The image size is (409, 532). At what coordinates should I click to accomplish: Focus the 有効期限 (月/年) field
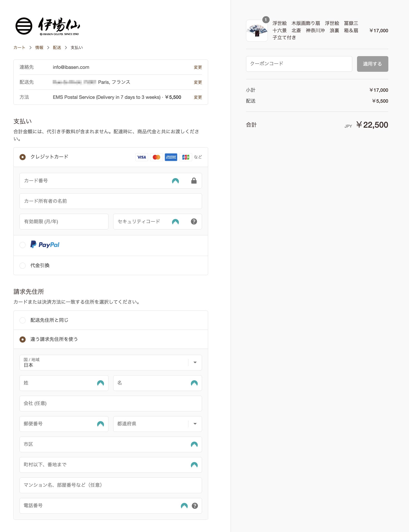click(64, 222)
